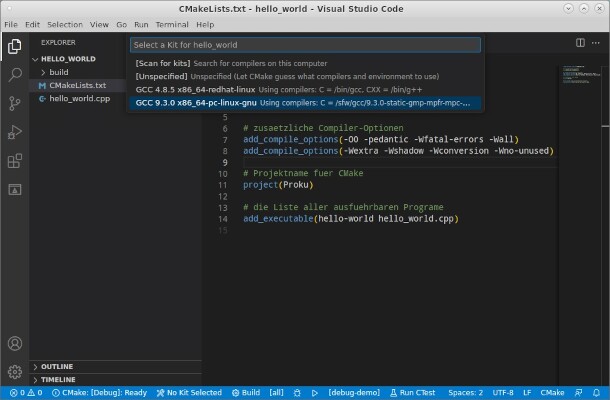Click the editor minimap
The height and width of the screenshot is (400, 610).
581,75
